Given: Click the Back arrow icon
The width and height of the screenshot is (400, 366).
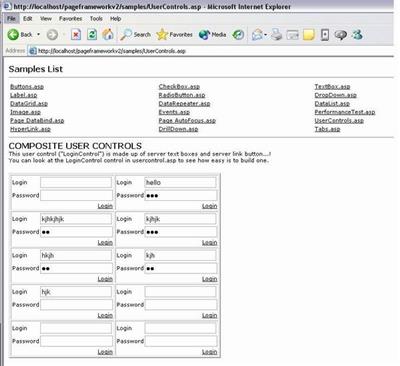Looking at the screenshot, I should [x=13, y=34].
